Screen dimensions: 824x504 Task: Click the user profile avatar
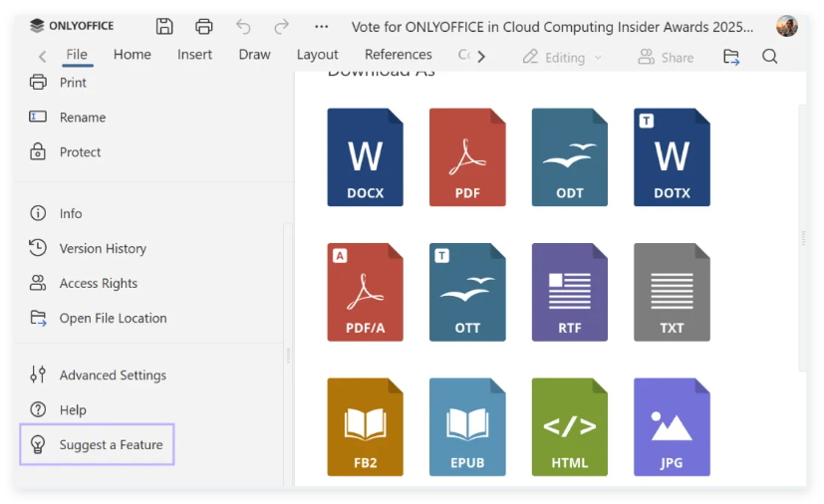click(786, 27)
